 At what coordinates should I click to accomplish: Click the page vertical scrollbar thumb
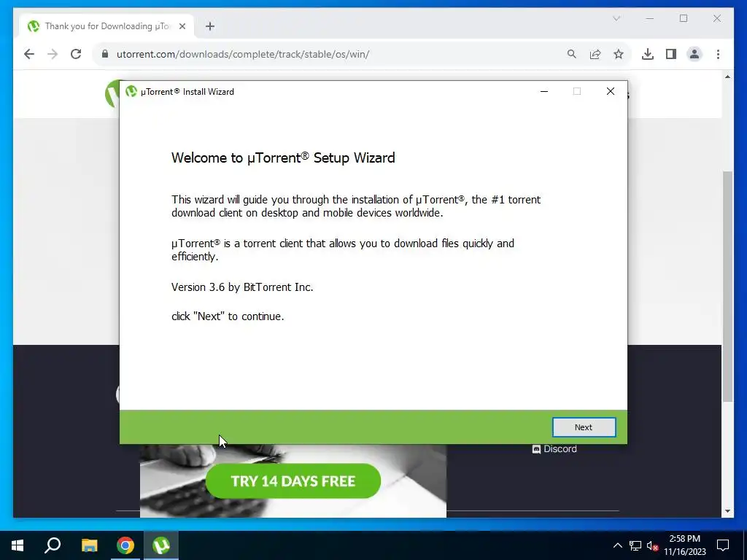point(727,286)
